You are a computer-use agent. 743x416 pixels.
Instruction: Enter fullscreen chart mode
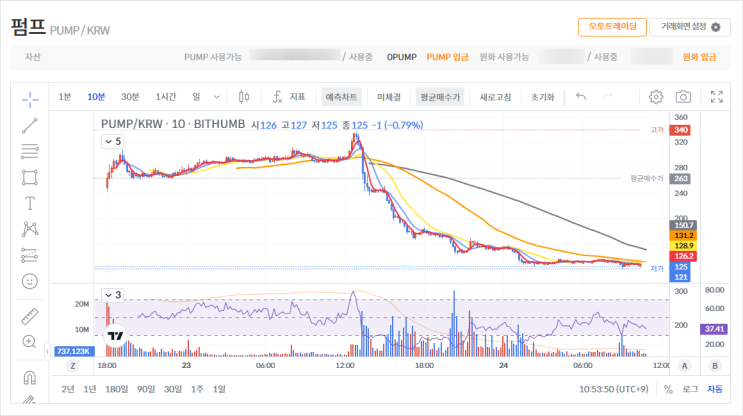(x=716, y=97)
